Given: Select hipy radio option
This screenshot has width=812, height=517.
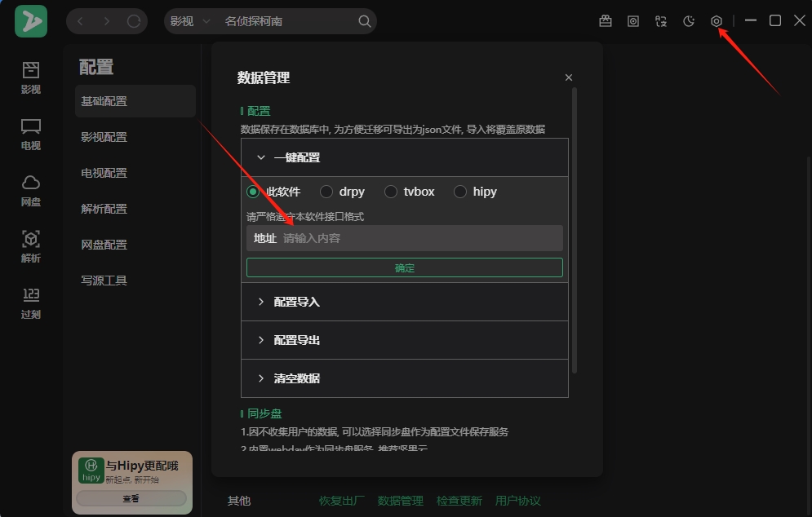Looking at the screenshot, I should (x=476, y=192).
